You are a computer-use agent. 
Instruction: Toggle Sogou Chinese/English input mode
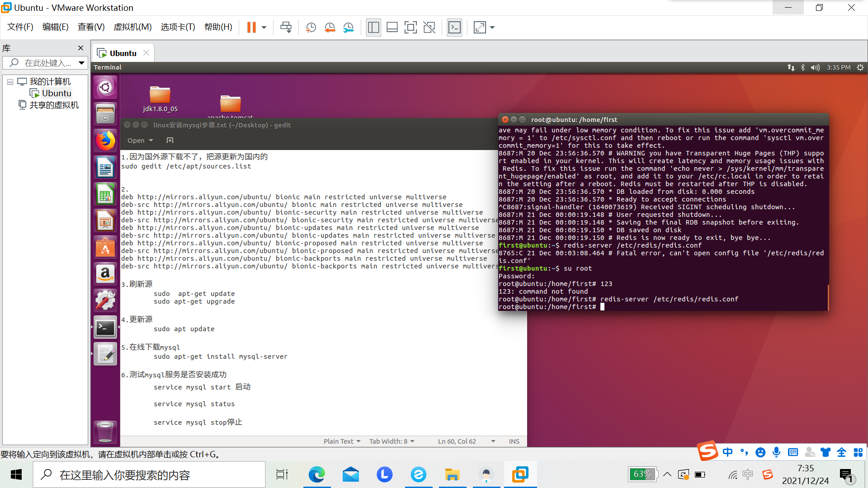click(x=727, y=452)
